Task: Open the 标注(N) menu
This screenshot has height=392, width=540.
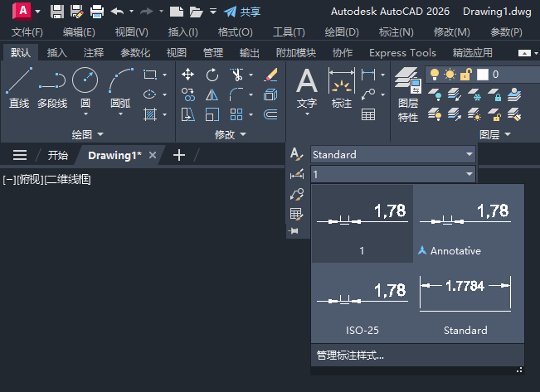Action: [396, 32]
